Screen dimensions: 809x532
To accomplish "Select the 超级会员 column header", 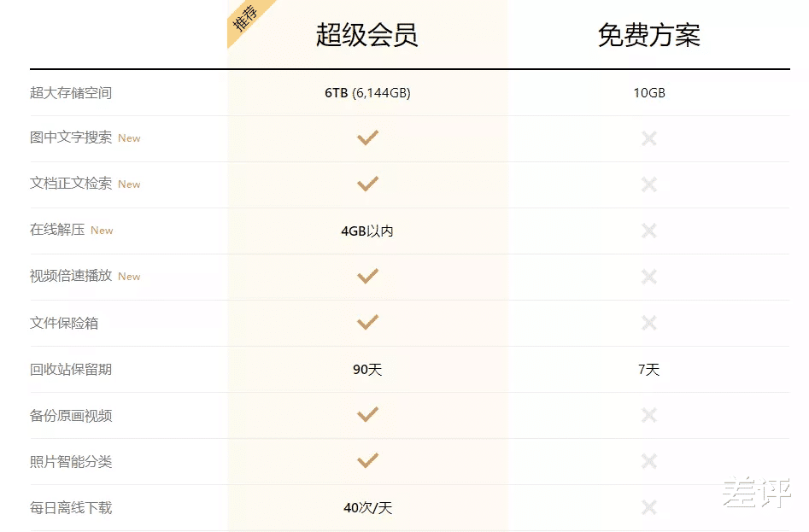I will (x=366, y=34).
